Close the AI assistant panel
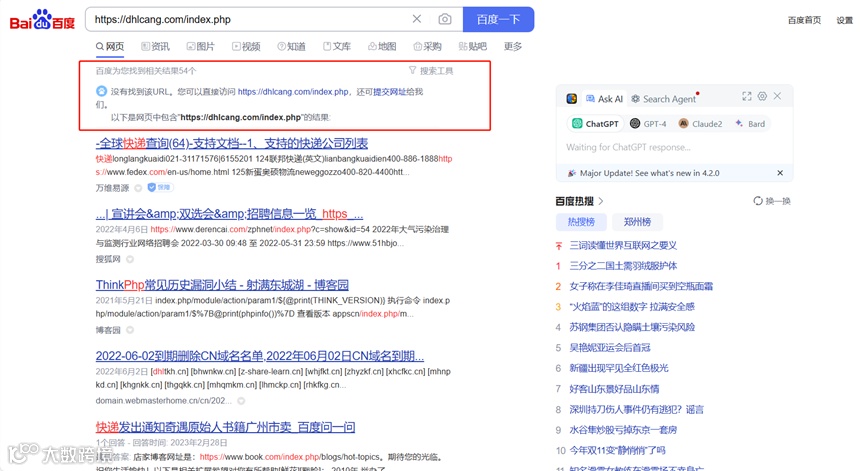 tap(777, 97)
